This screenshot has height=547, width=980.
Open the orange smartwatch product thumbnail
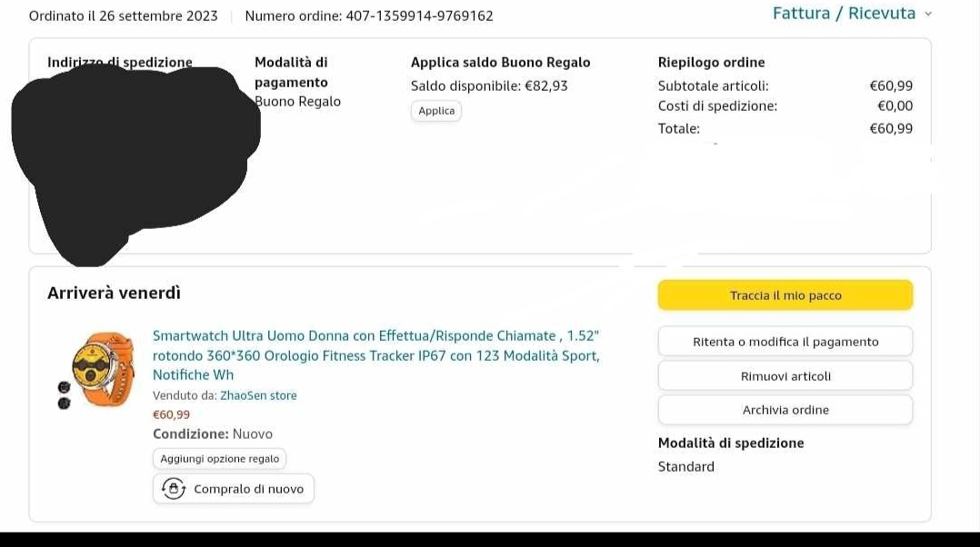pos(104,370)
